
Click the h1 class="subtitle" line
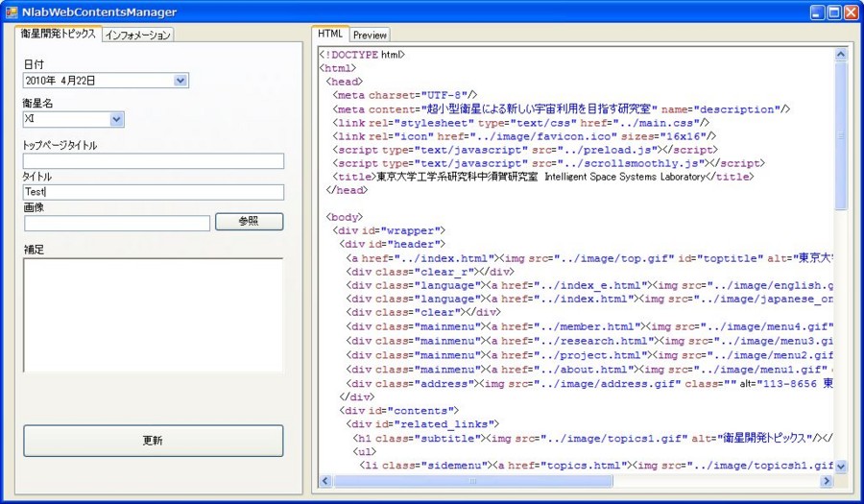coord(593,439)
